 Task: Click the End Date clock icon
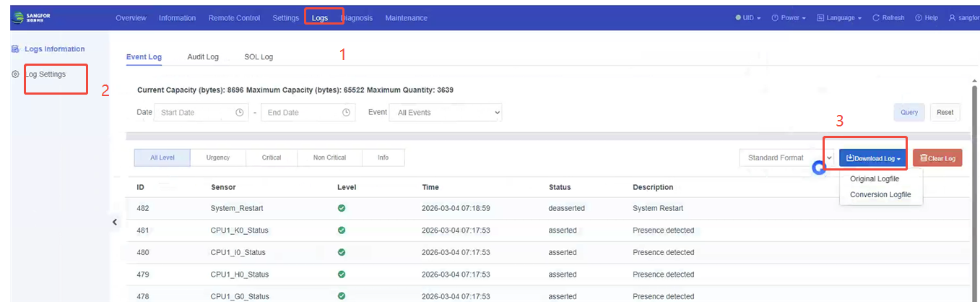tap(346, 113)
